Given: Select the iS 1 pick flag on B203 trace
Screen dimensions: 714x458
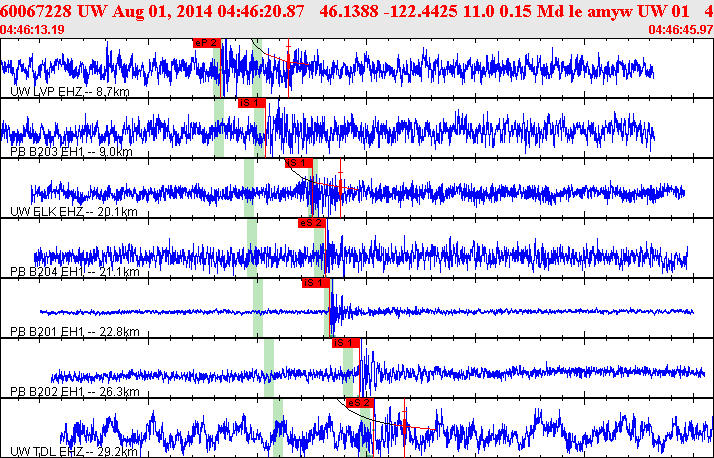Looking at the screenshot, I should (251, 103).
